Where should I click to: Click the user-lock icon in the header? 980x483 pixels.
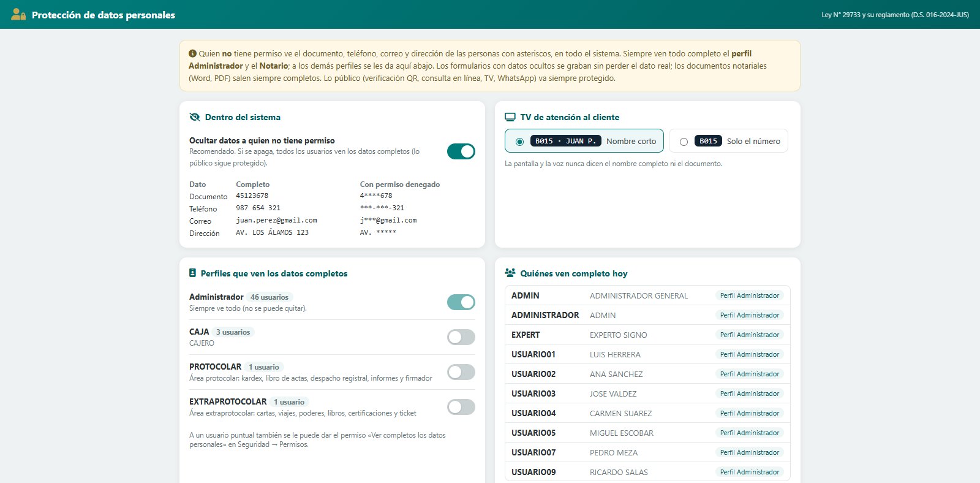point(18,15)
